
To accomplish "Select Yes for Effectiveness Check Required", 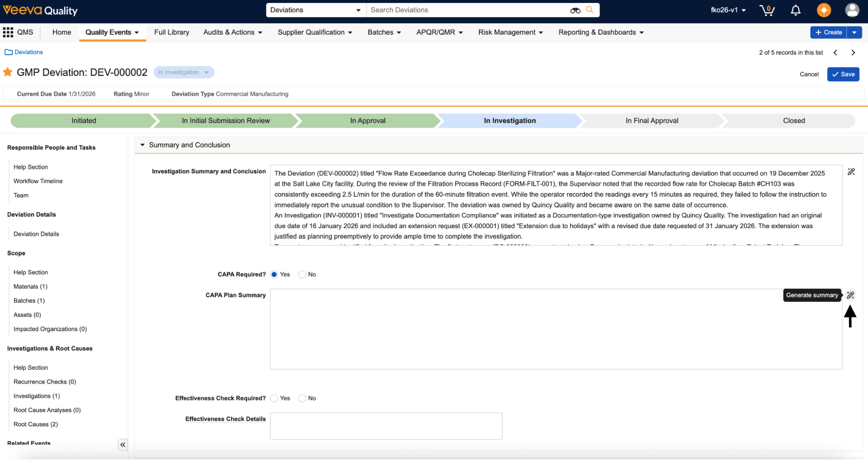I will pos(274,398).
